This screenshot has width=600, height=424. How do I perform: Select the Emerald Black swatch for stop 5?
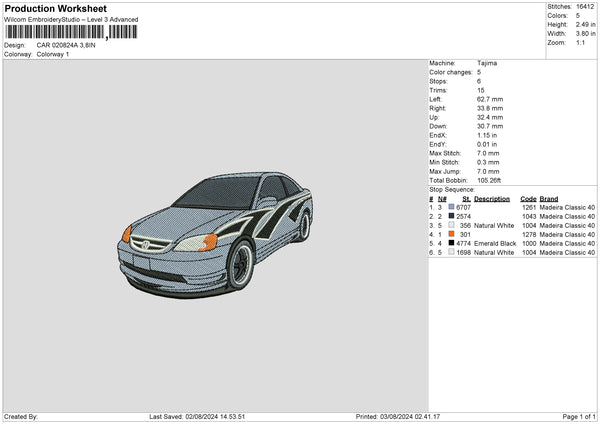point(451,243)
